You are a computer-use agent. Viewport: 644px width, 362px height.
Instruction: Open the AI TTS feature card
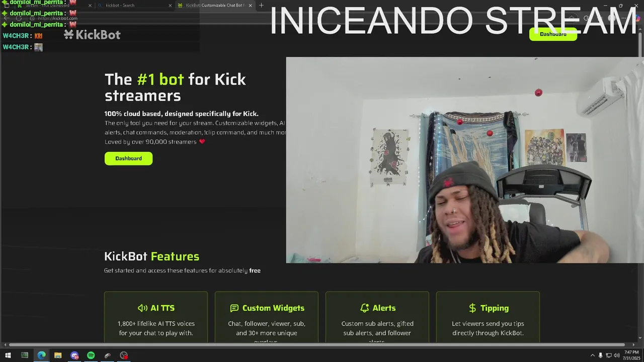click(x=156, y=317)
